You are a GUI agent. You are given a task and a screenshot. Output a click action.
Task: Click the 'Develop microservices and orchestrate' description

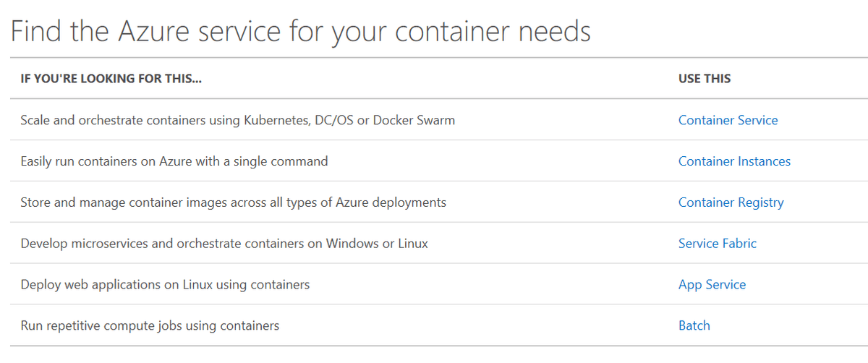pos(224,244)
